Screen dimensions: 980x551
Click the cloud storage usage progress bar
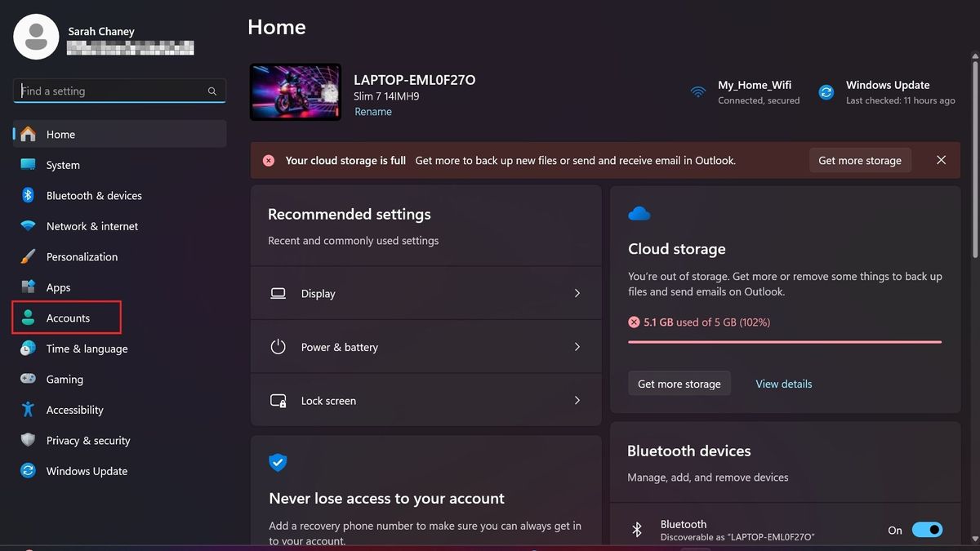(x=785, y=342)
